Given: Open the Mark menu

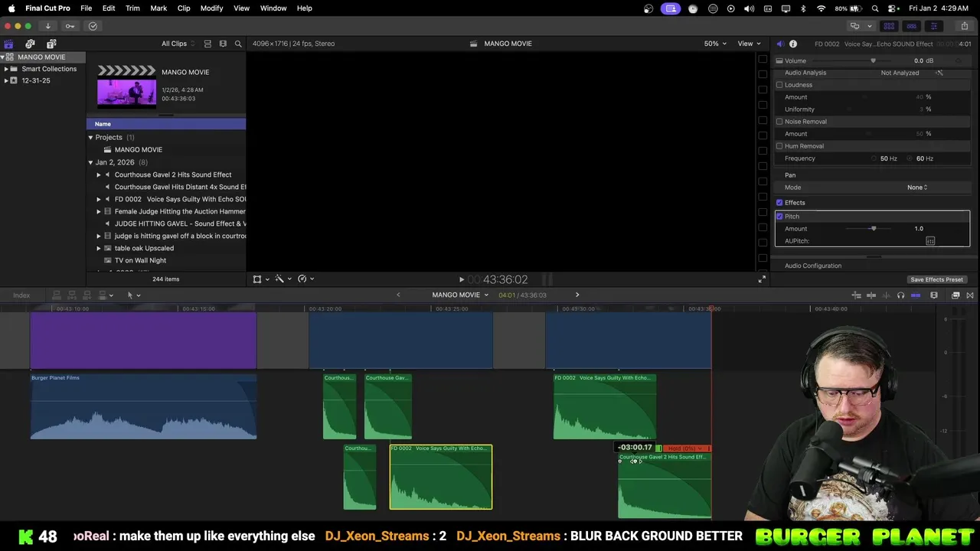Looking at the screenshot, I should (158, 8).
